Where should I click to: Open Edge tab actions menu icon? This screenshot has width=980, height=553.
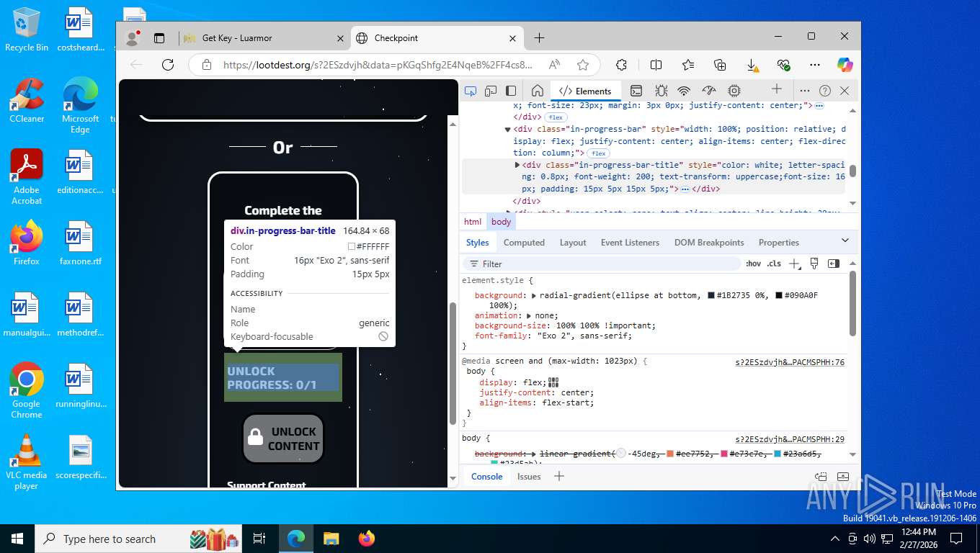coord(159,38)
